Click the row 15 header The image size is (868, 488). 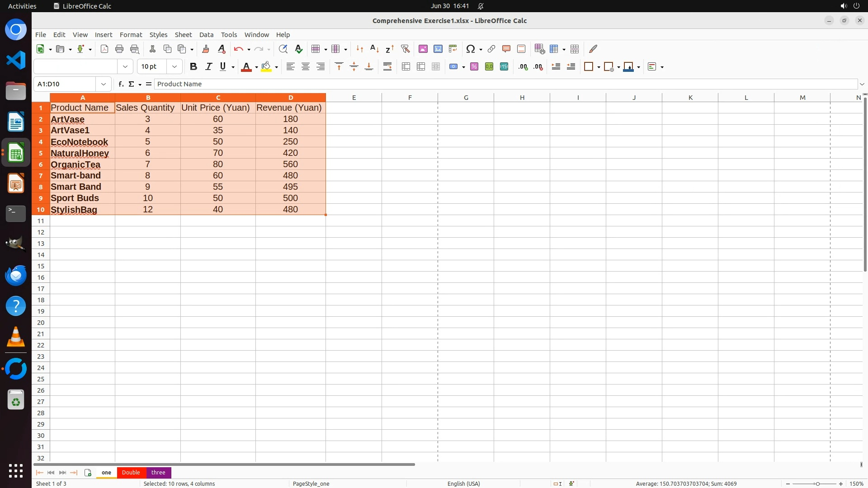[x=41, y=266]
